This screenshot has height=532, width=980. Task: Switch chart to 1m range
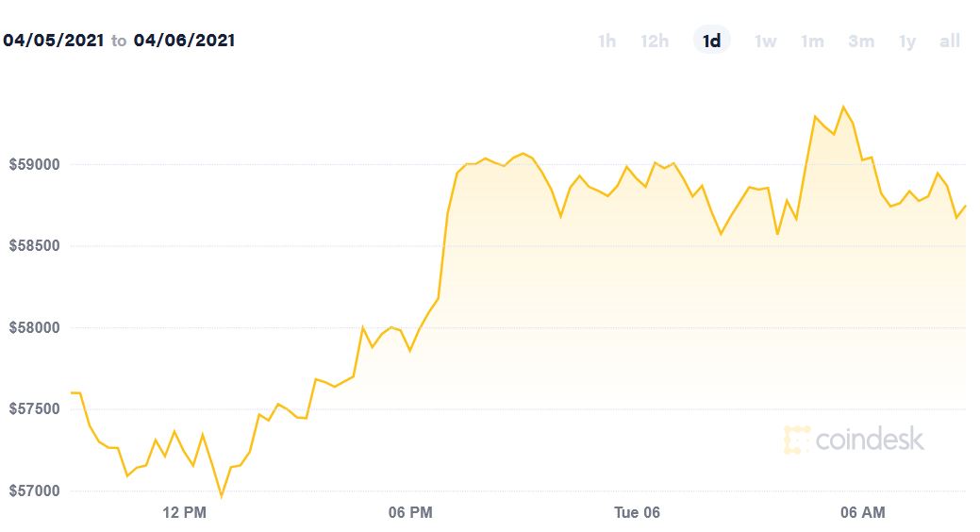(812, 42)
